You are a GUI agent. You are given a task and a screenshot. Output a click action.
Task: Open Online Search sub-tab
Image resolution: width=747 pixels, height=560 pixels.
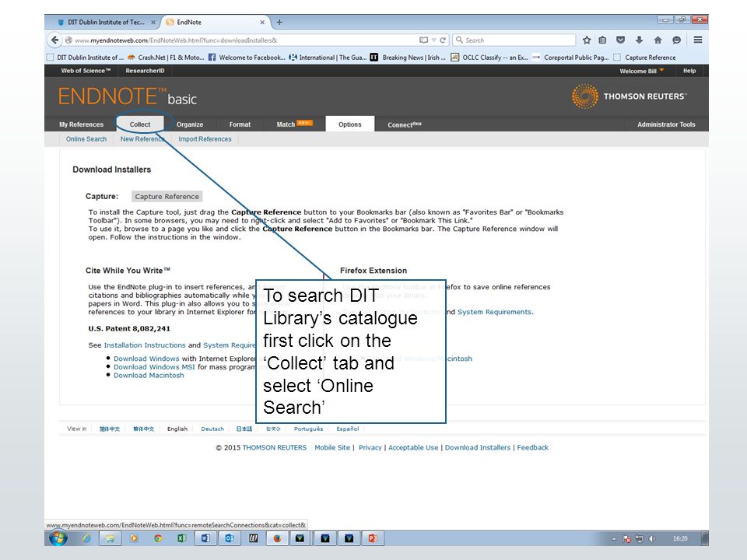(86, 139)
